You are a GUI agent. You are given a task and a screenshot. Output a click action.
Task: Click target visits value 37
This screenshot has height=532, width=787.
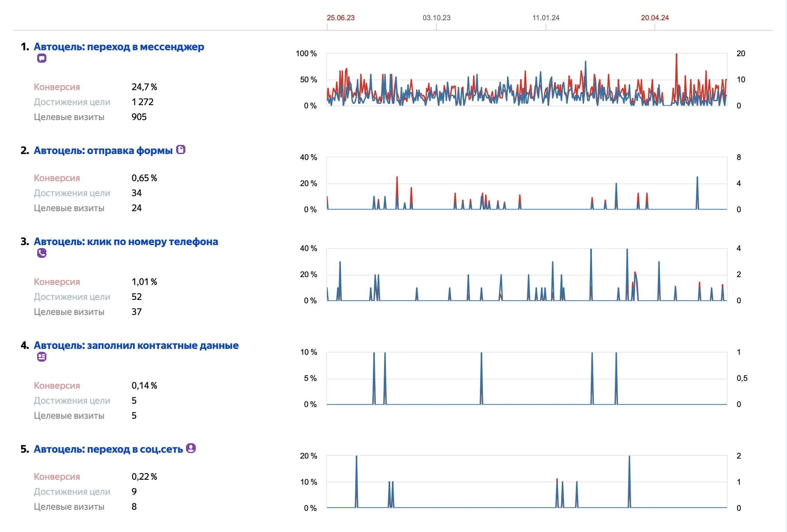(x=136, y=312)
